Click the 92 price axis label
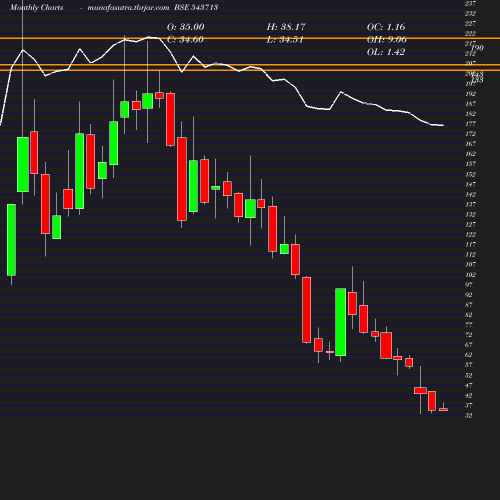The height and width of the screenshot is (500, 500). point(469,295)
